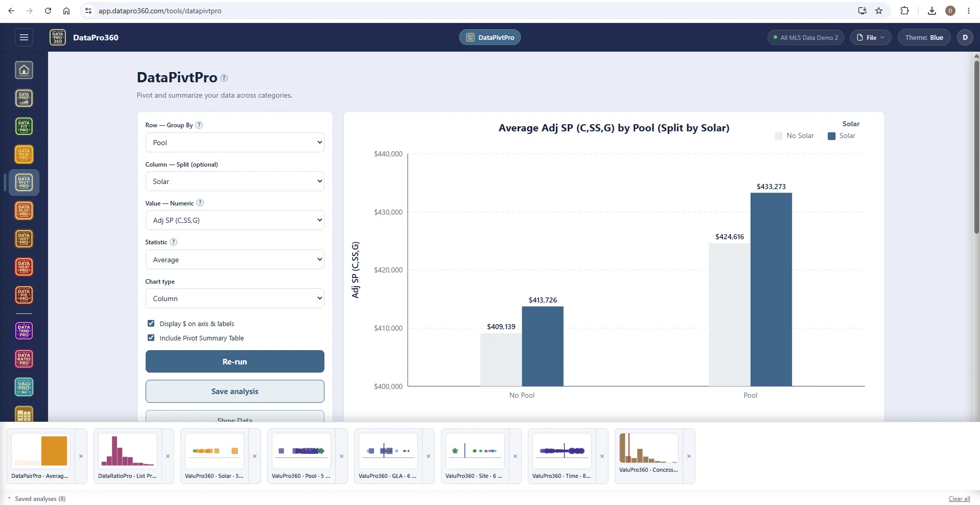The height and width of the screenshot is (505, 980).
Task: Open the Data Hist Pro tool
Action: coord(24,239)
